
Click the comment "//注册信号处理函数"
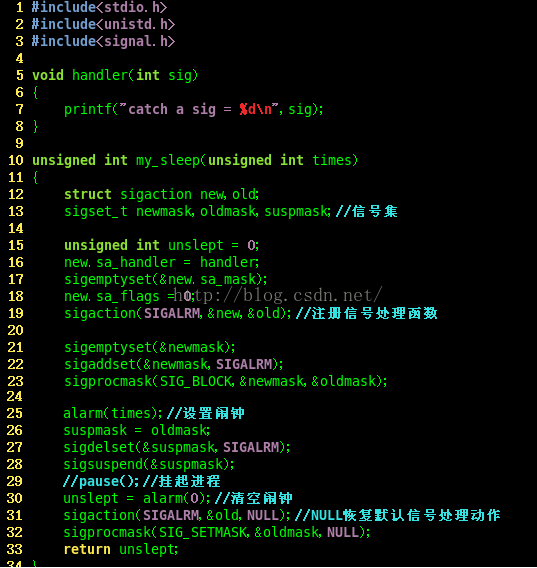(x=367, y=313)
